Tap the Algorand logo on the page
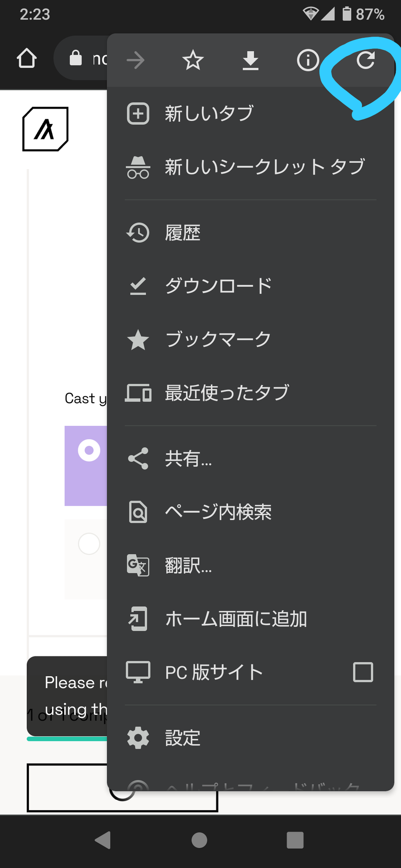The height and width of the screenshot is (868, 401). 45,129
